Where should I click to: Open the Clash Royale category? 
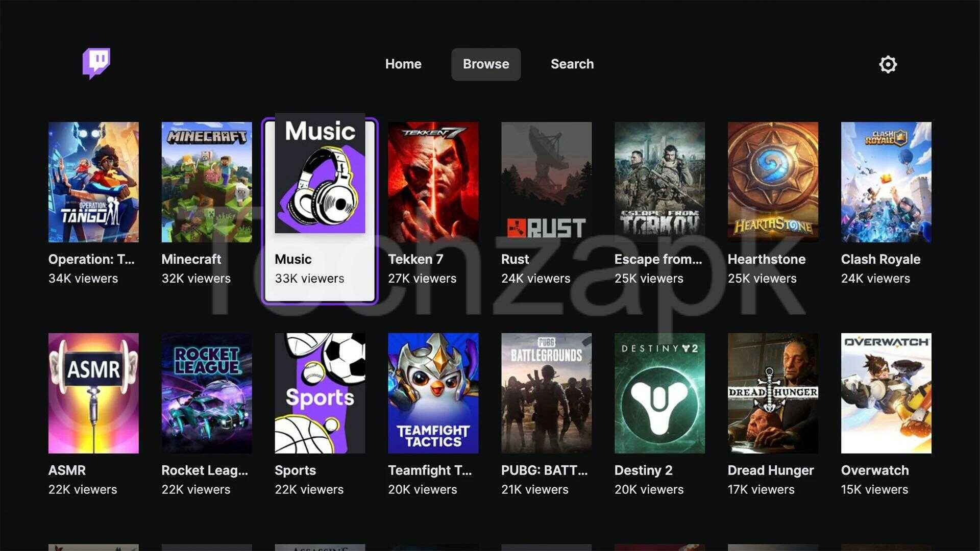(x=886, y=182)
